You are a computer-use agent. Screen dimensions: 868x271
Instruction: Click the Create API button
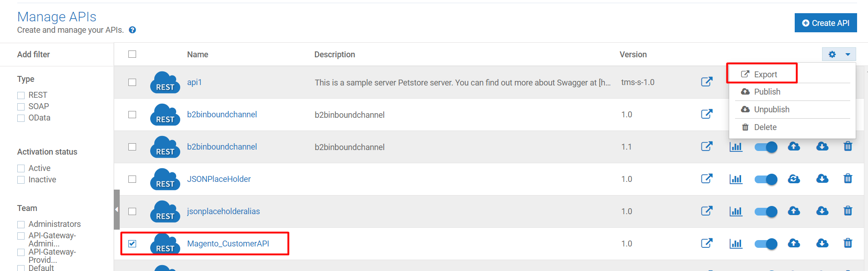(825, 22)
